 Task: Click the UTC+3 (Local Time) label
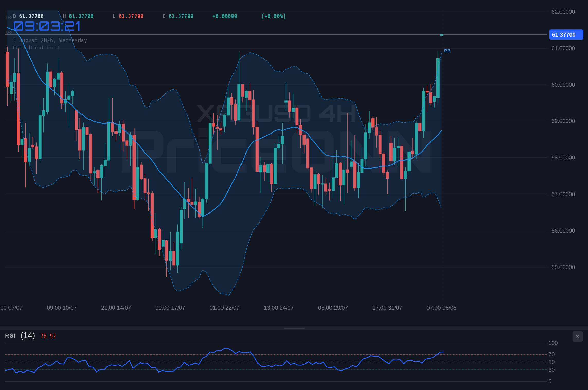click(36, 48)
